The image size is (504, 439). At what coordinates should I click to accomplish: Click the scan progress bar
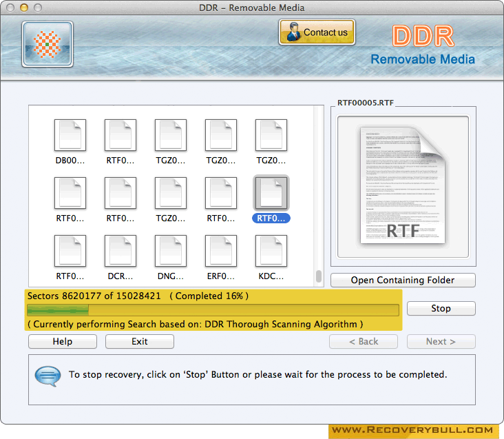click(213, 310)
